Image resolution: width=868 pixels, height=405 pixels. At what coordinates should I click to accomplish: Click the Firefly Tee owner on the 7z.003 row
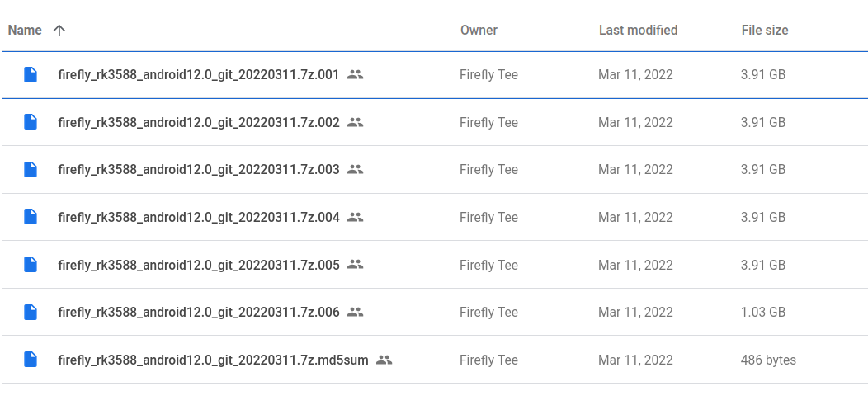(488, 169)
